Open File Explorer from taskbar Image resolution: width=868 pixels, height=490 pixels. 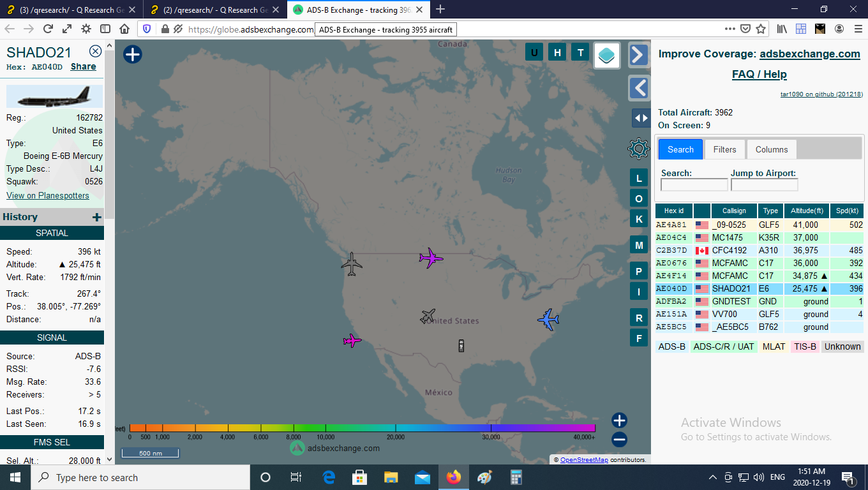pos(391,477)
